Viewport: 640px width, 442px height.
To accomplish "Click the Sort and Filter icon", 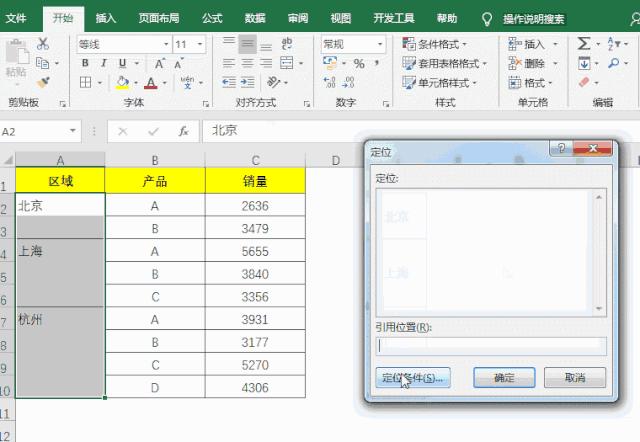I will [x=614, y=44].
